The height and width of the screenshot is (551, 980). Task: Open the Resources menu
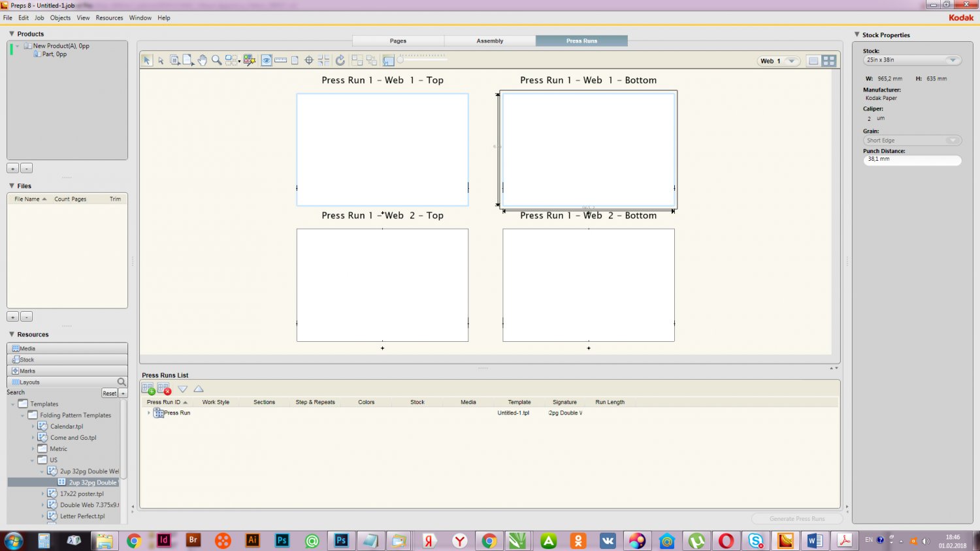(x=109, y=18)
